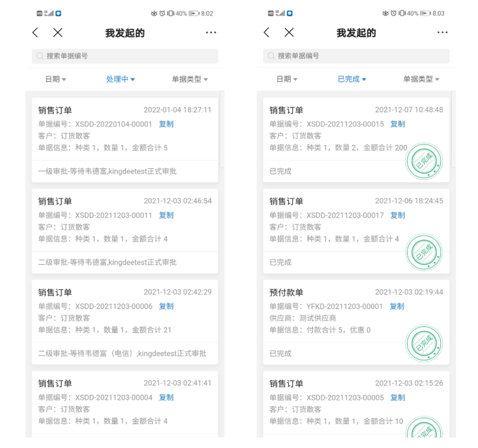Expand 单据类型 filter in left screen
The width and height of the screenshot is (478, 448).
[x=190, y=79]
